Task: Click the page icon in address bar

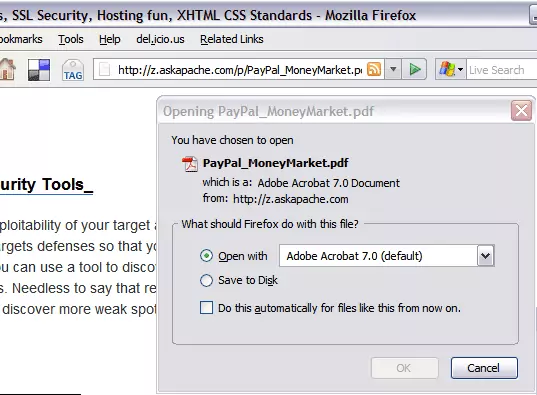Action: tap(104, 70)
